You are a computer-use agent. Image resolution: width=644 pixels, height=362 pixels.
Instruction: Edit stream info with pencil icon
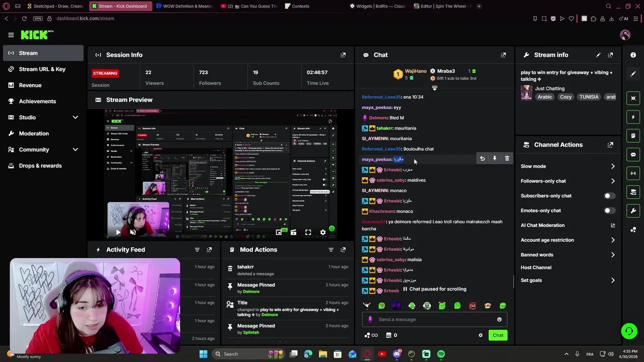click(x=598, y=55)
